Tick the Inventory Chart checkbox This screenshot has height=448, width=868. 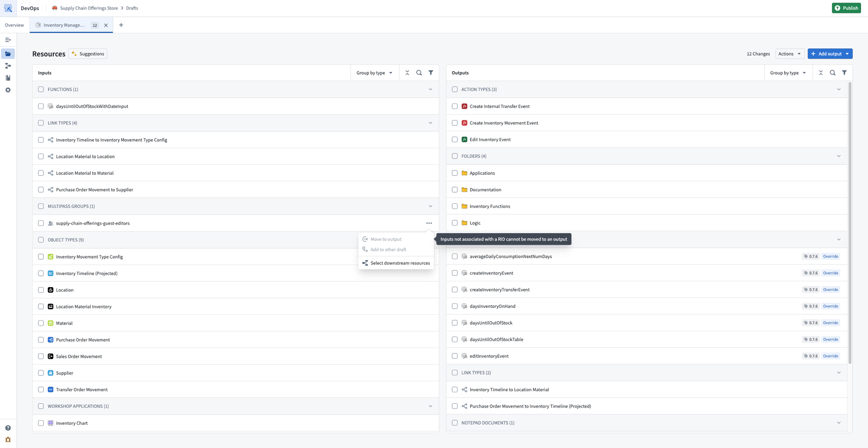41,423
